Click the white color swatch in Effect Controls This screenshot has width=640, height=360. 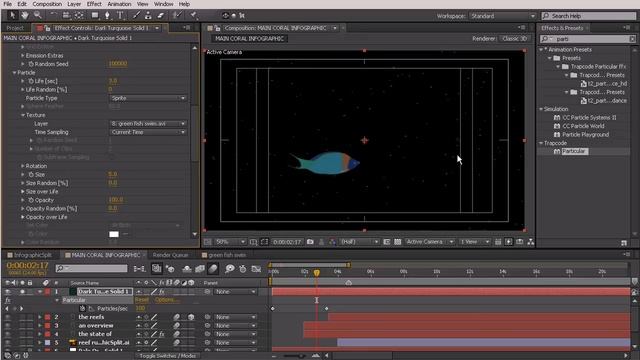114,234
